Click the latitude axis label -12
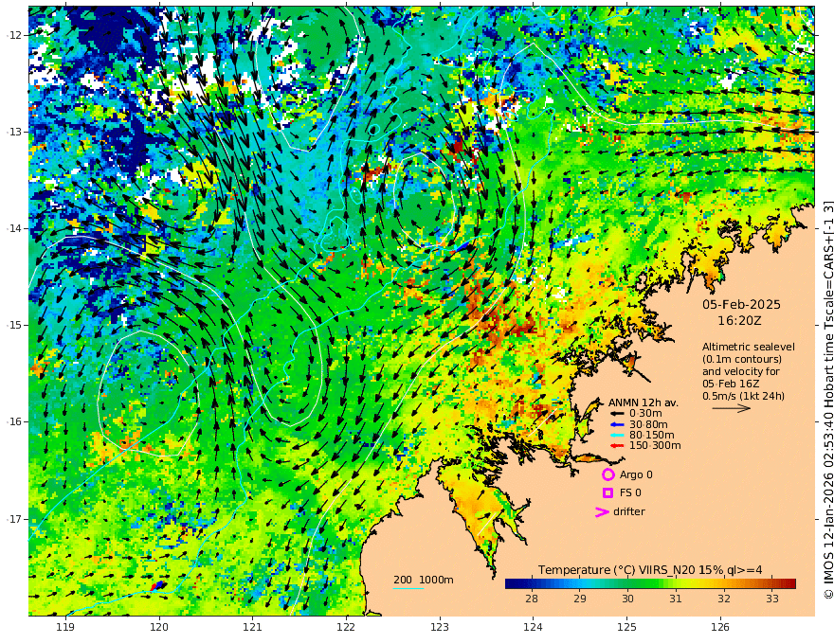The width and height of the screenshot is (834, 644). point(14,35)
